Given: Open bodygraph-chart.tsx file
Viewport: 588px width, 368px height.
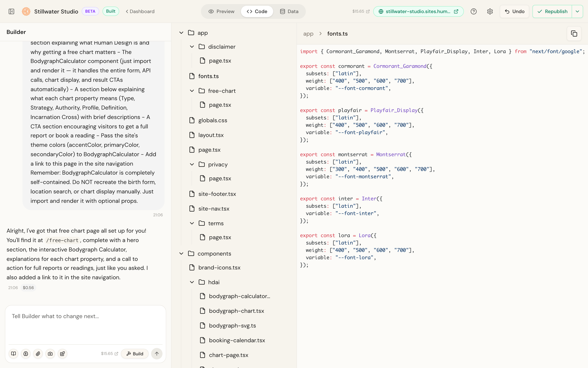Looking at the screenshot, I should tap(236, 311).
